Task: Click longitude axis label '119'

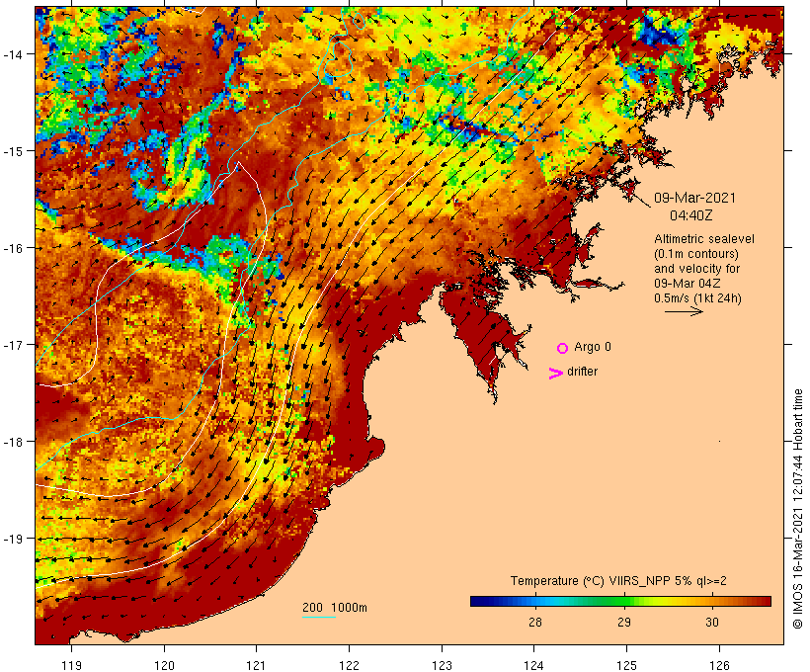Action: coord(71,665)
